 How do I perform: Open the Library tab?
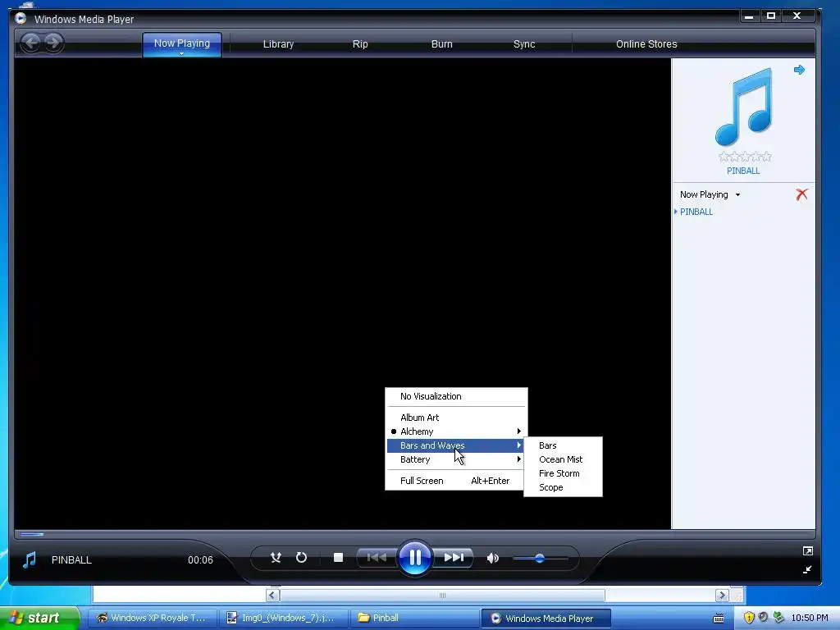click(x=279, y=44)
